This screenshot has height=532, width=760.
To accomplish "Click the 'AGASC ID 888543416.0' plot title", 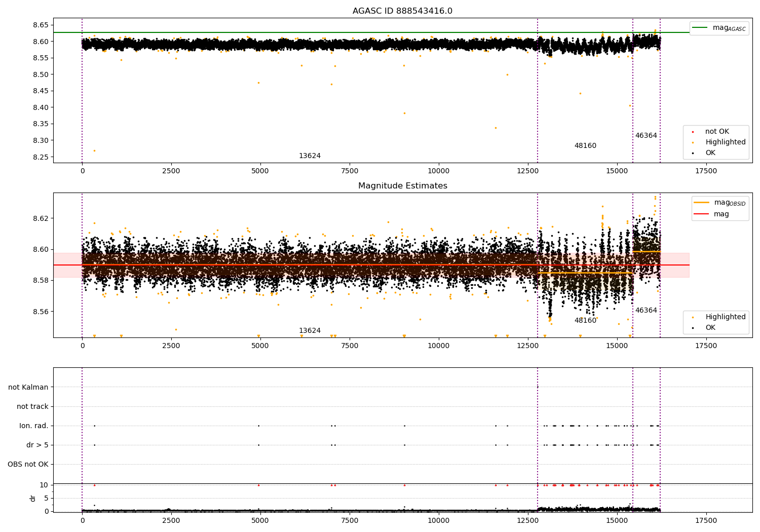I will pos(402,11).
